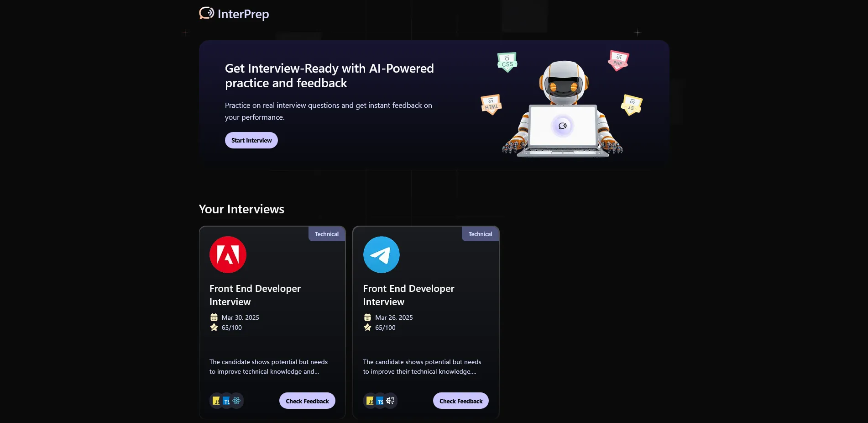Select the TypeScript icon on the Adobe interview card
This screenshot has width=868, height=423.
(x=227, y=401)
